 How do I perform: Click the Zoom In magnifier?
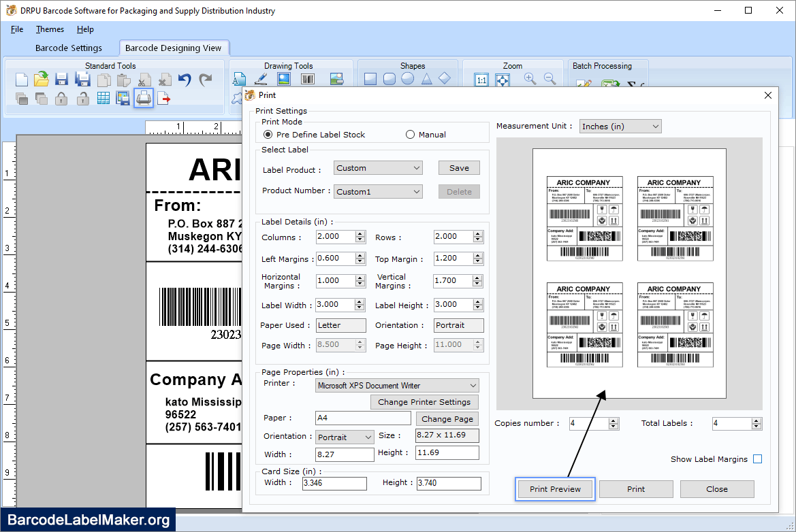pyautogui.click(x=530, y=79)
